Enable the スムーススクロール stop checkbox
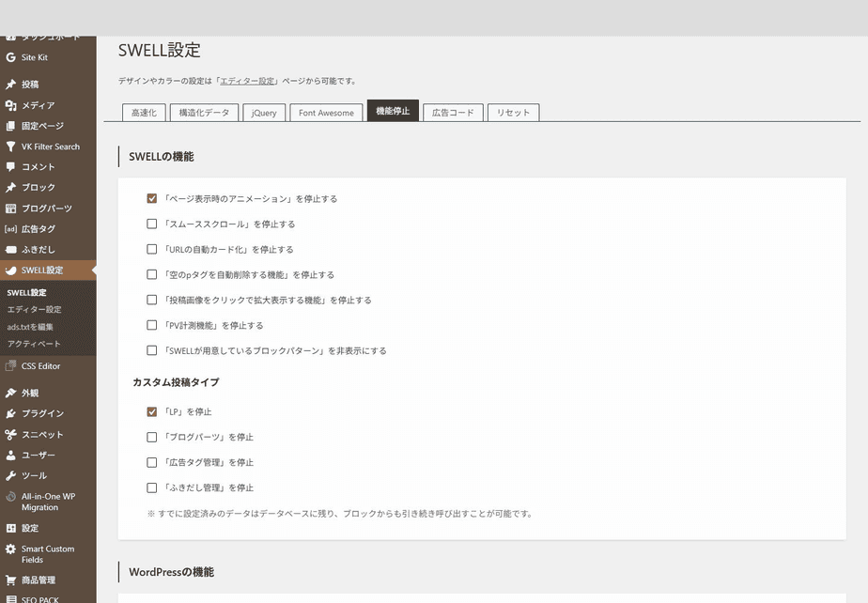The width and height of the screenshot is (868, 603). 151,224
